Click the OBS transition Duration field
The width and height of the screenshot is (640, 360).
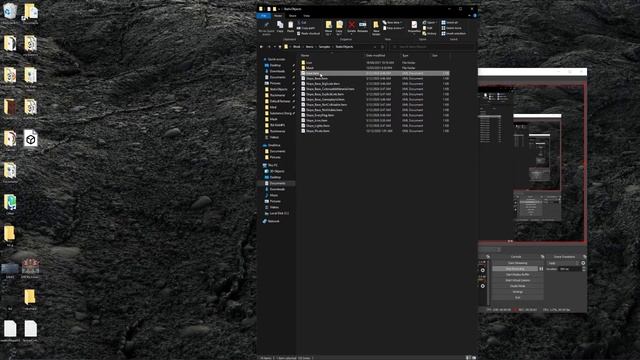point(570,269)
